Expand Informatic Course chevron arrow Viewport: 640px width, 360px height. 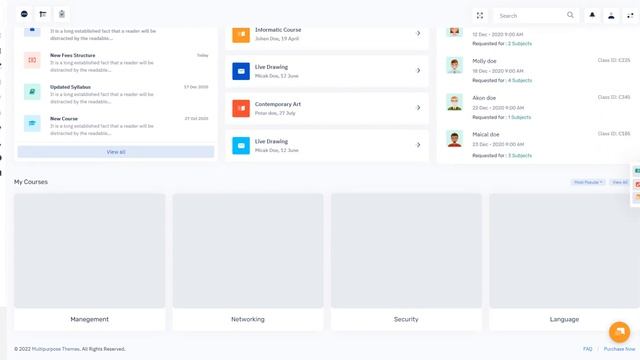(x=418, y=33)
